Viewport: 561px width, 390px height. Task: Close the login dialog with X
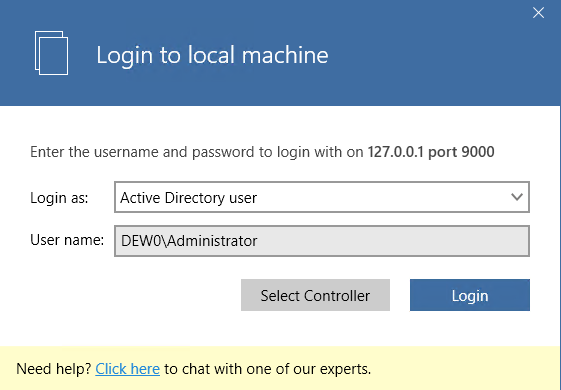(538, 13)
